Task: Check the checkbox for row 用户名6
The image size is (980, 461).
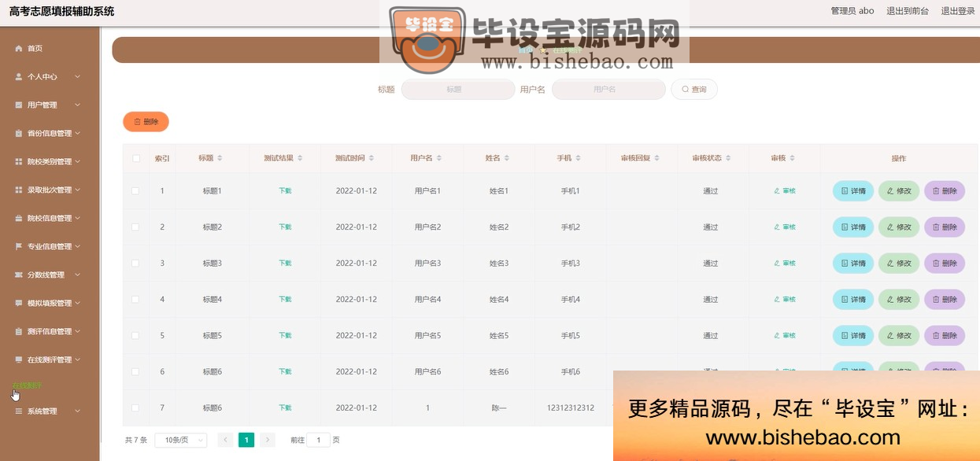Action: pyautogui.click(x=135, y=372)
